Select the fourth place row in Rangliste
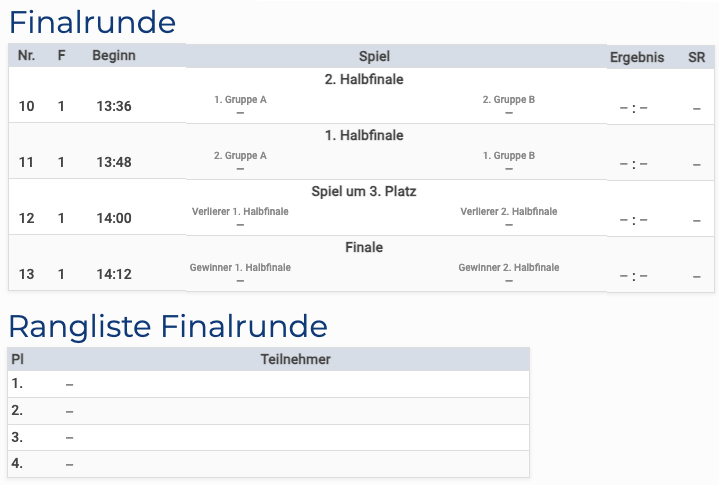The width and height of the screenshot is (719, 485). click(x=268, y=464)
